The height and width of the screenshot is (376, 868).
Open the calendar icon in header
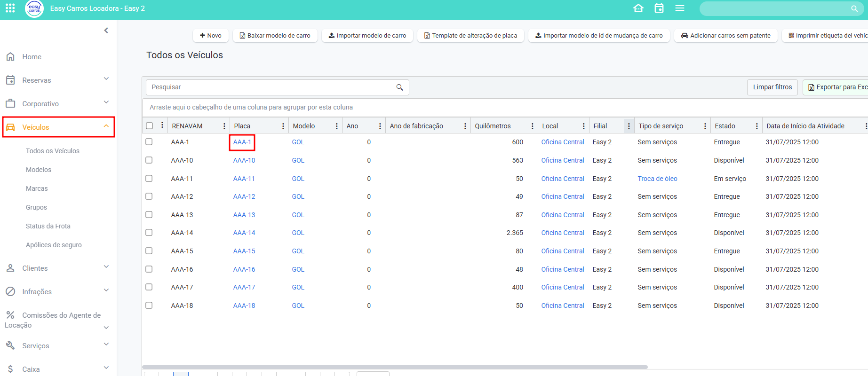pos(659,8)
